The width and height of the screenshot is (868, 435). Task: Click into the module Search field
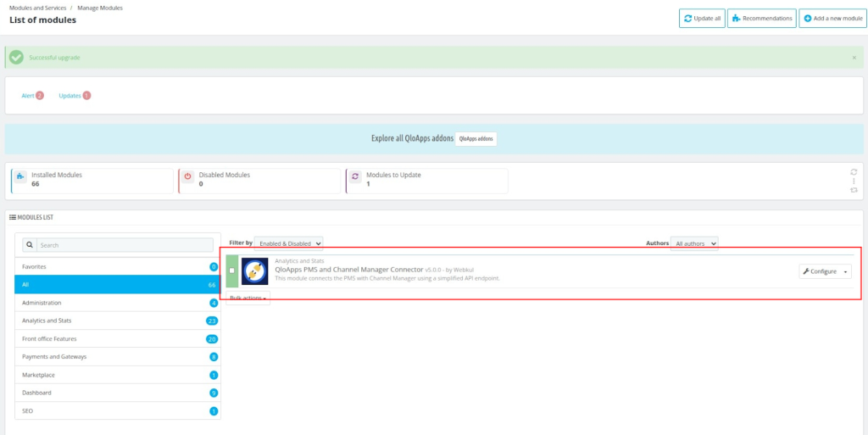[123, 245]
